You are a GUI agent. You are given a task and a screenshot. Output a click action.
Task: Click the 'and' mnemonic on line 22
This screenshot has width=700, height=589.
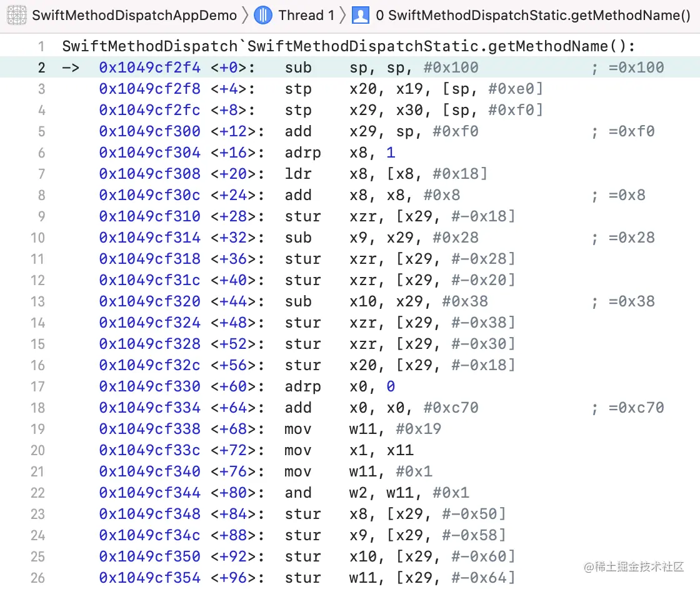tap(298, 493)
